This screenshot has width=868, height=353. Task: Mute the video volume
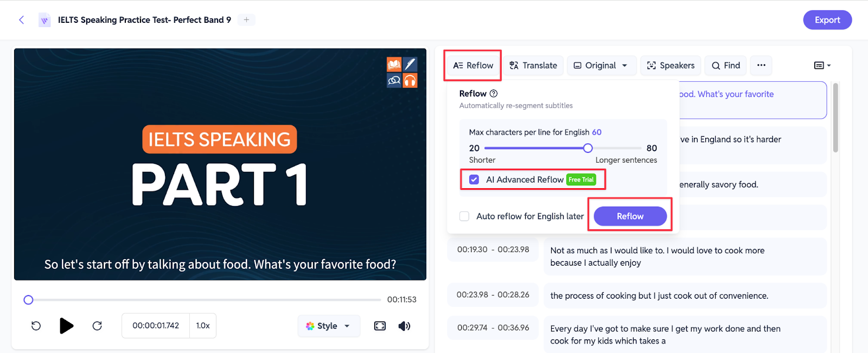click(404, 326)
